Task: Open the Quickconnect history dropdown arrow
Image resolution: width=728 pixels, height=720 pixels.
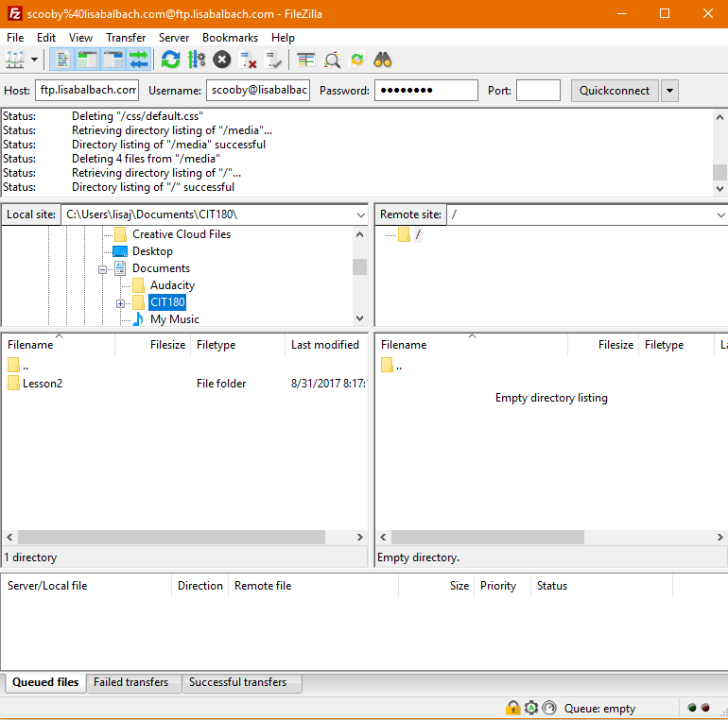Action: 669,91
